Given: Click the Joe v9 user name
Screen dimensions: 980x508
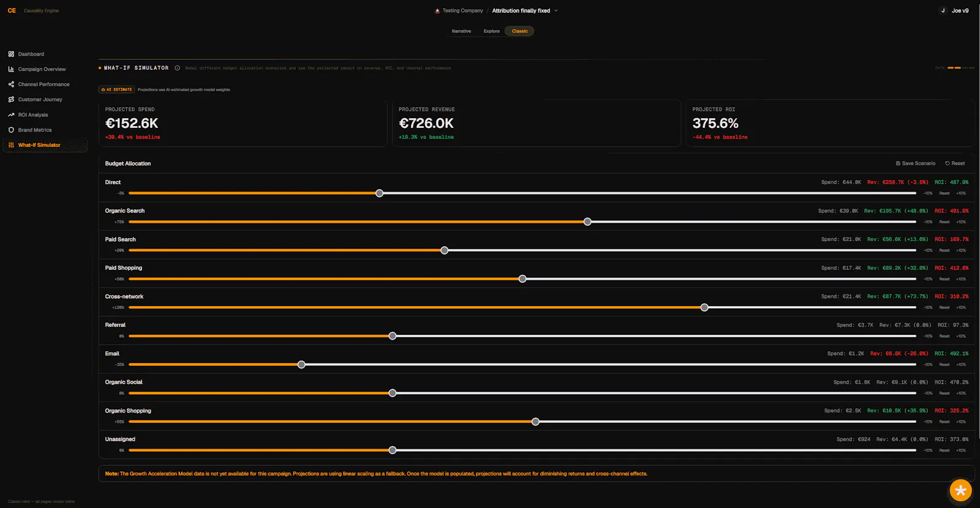Looking at the screenshot, I should 960,10.
